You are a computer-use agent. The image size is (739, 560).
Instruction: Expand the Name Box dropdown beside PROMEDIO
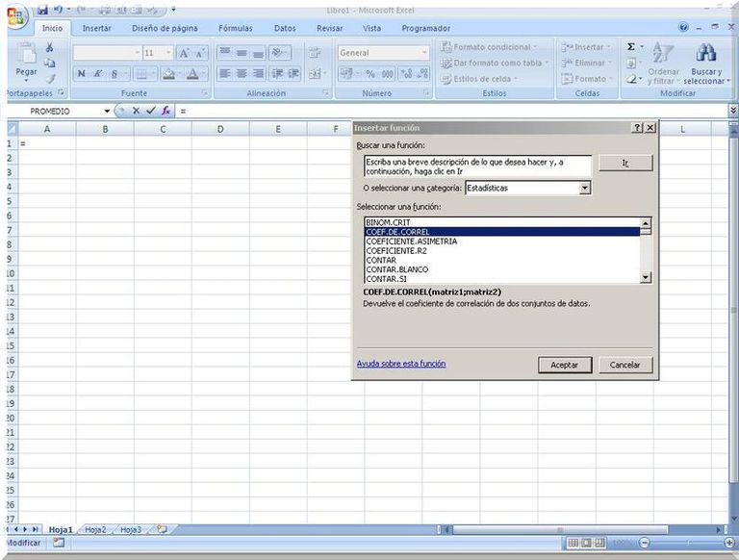[107, 111]
